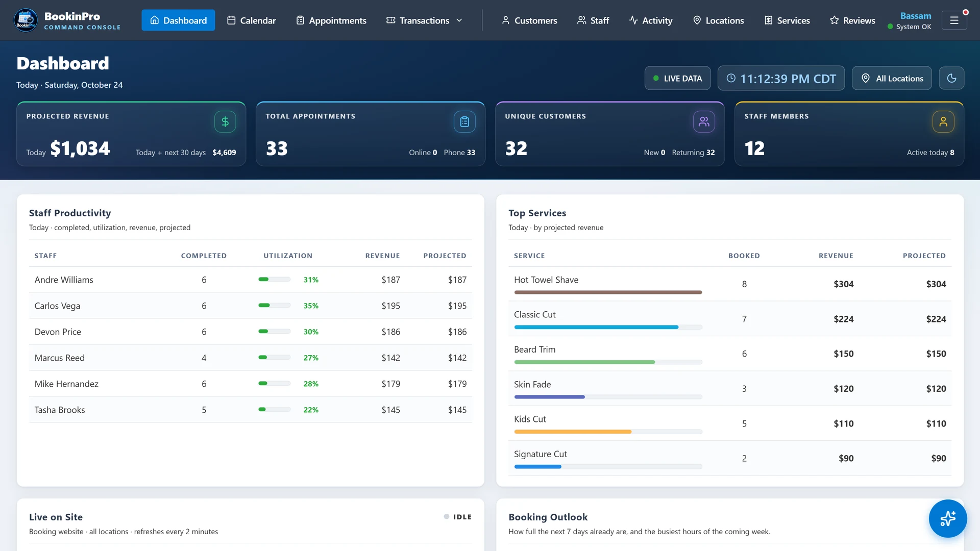This screenshot has height=551, width=980.
Task: Open the All Locations selector
Action: coord(892,78)
